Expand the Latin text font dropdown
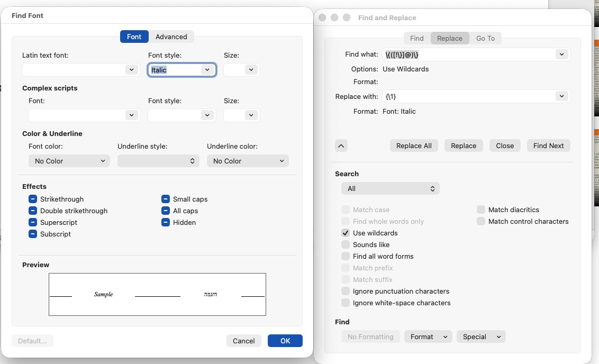Viewport: 599px width, 364px height. click(131, 70)
